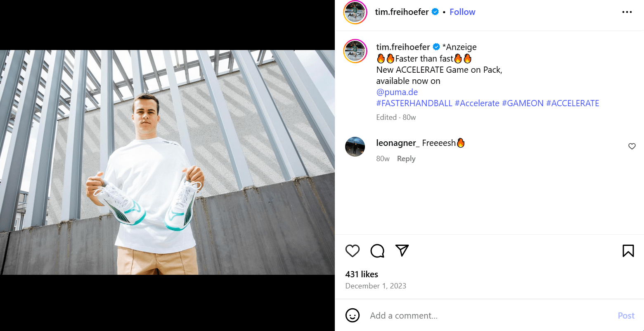Follow tim.freihoefer
Viewport: 644px width, 331px height.
click(x=462, y=12)
